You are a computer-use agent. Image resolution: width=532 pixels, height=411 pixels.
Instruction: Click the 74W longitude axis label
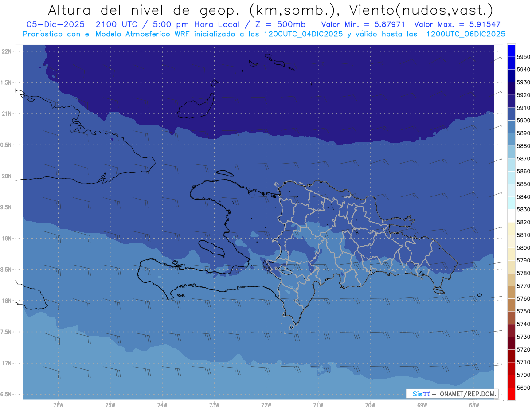click(x=162, y=405)
